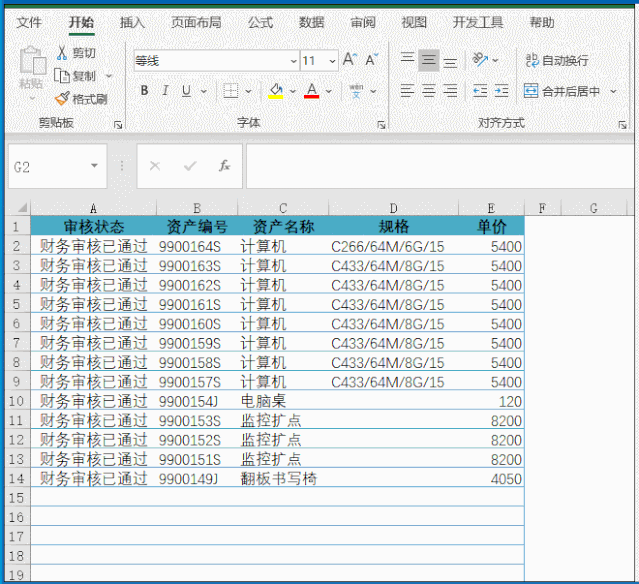Toggle Bold formatting
This screenshot has height=584, width=639.
point(144,91)
